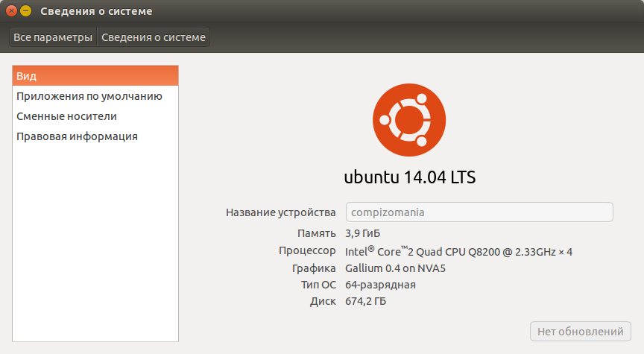This screenshot has height=354, width=644.
Task: Go back to Все параметры
Action: pos(53,37)
